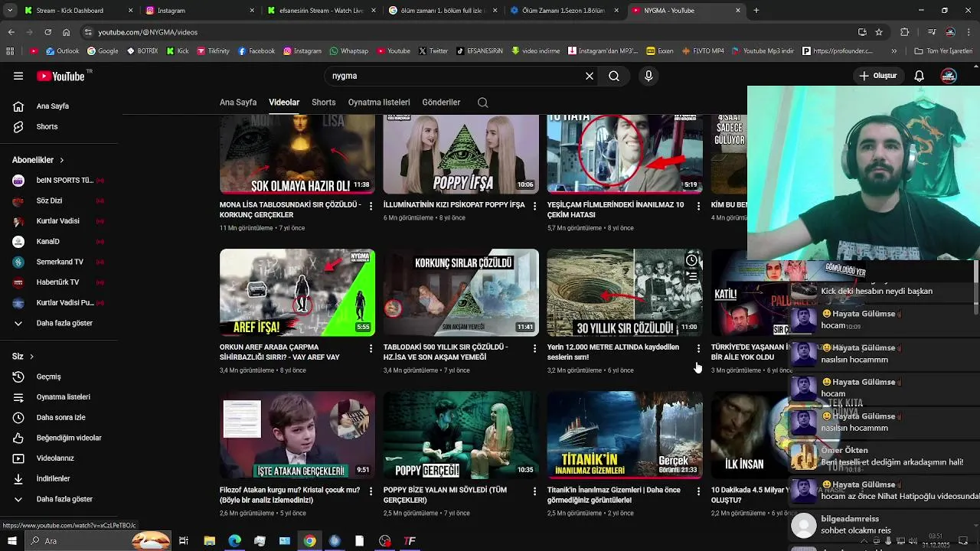Viewport: 980px width, 551px height.
Task: Expand the Abonelikler section
Action: pyautogui.click(x=38, y=160)
